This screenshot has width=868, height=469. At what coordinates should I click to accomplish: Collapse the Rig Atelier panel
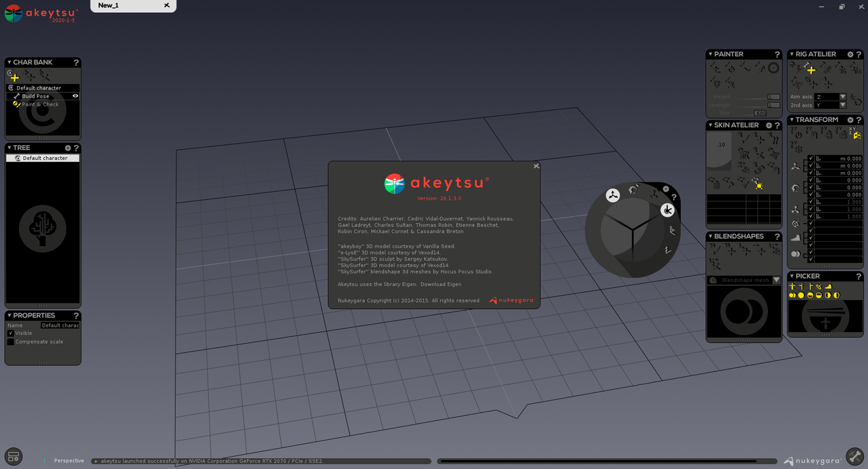[x=792, y=54]
